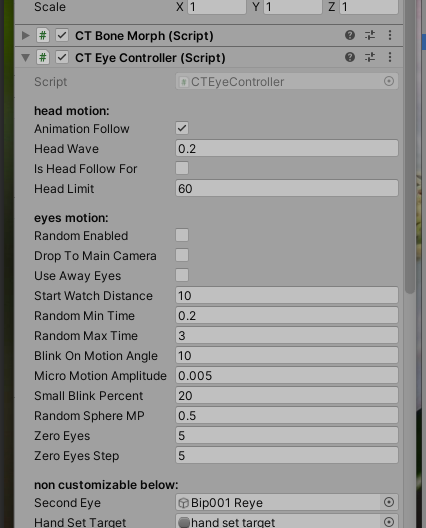Click object picker for Hand Set Target
Viewport: 426px width, 528px height.
389,522
